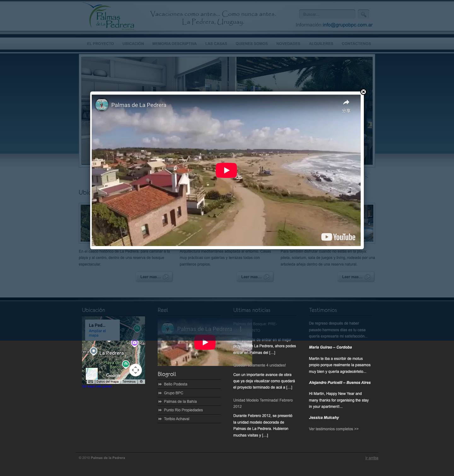The height and width of the screenshot is (476, 454).
Task: Select the 'Maria Guirao – Cordoba' testimonial name
Action: tap(330, 347)
